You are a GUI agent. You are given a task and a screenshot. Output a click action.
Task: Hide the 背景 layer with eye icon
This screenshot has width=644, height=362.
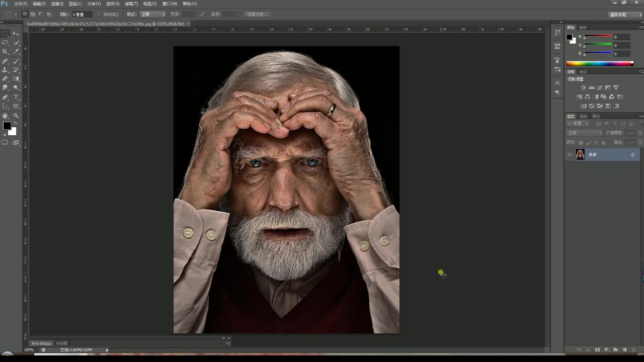[x=570, y=155]
